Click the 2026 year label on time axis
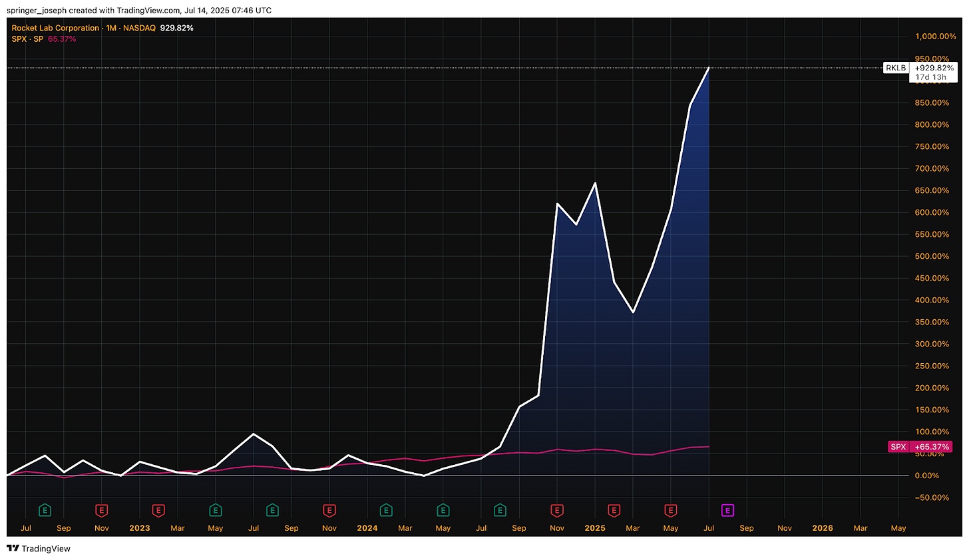Image resolution: width=969 pixels, height=560 pixels. (x=823, y=528)
